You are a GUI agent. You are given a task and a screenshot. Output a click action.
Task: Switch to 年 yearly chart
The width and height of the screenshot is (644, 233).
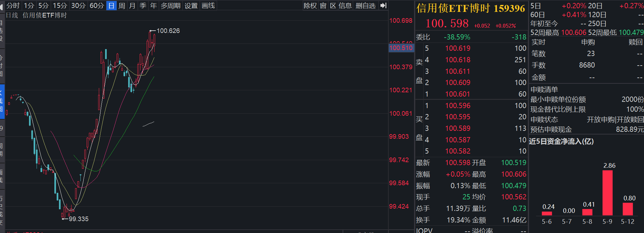coord(154,6)
